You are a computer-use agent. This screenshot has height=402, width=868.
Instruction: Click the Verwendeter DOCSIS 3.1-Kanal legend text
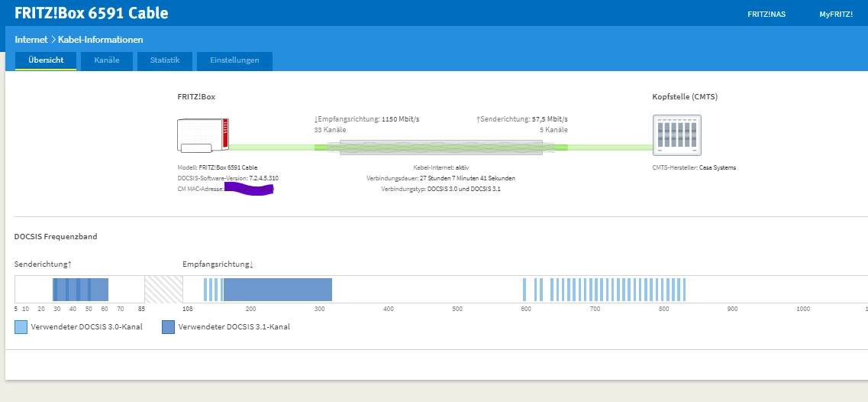[234, 327]
